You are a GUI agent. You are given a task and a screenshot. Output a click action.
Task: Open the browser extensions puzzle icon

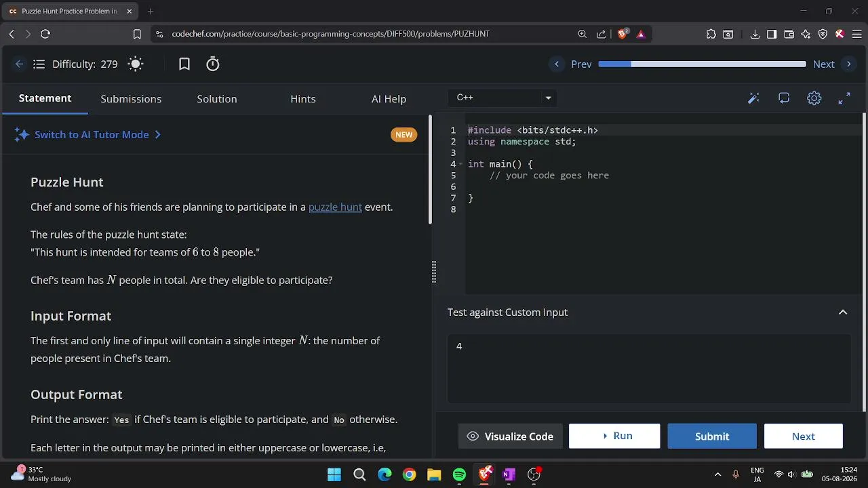click(711, 34)
